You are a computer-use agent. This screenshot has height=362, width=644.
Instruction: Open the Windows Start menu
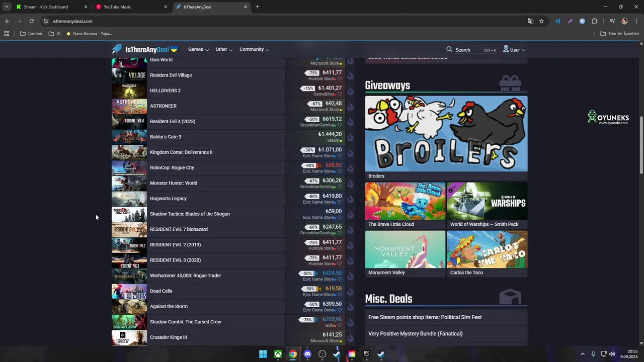[x=263, y=354]
